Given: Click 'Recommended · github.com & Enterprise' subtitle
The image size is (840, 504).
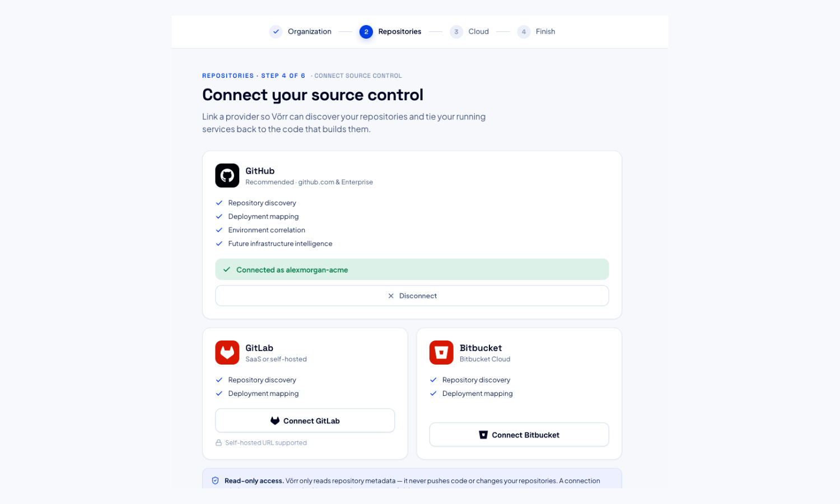Looking at the screenshot, I should point(309,182).
